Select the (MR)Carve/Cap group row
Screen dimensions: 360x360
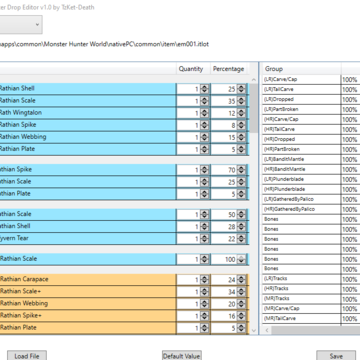[x=301, y=309]
